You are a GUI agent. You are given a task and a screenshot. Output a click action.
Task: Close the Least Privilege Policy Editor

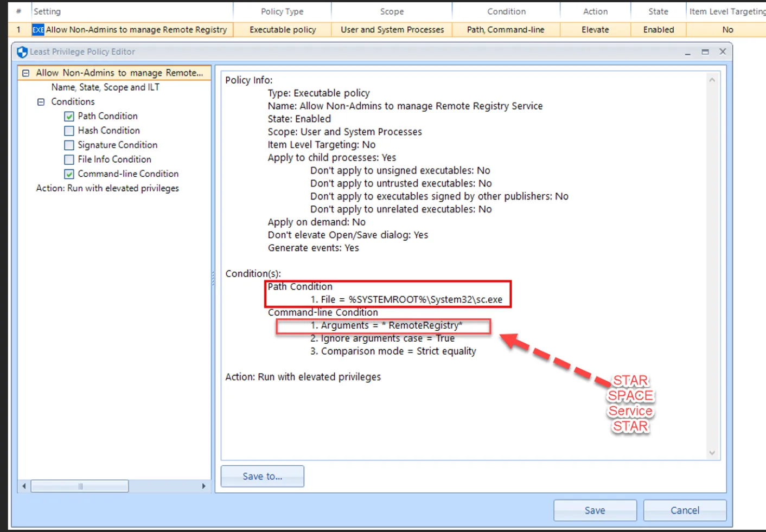click(x=722, y=52)
